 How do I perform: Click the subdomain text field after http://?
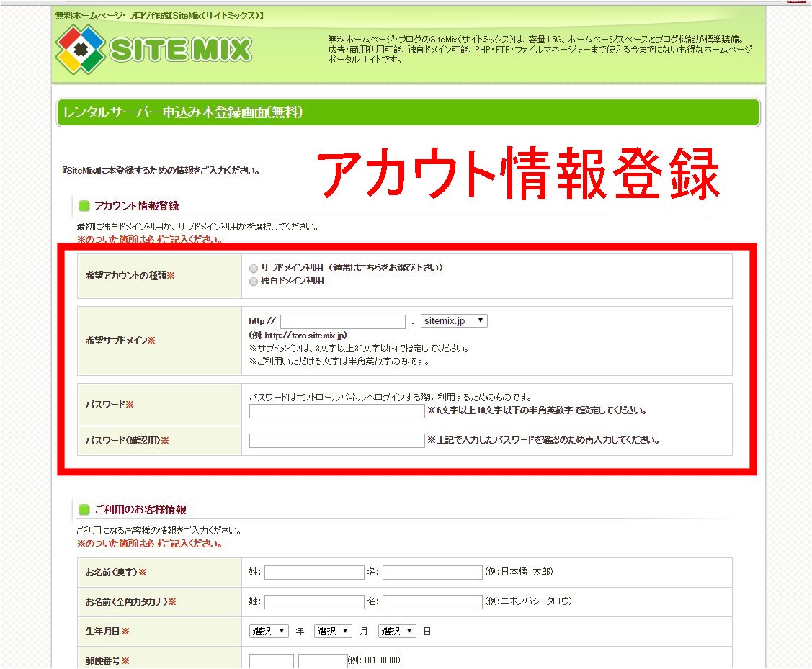343,322
